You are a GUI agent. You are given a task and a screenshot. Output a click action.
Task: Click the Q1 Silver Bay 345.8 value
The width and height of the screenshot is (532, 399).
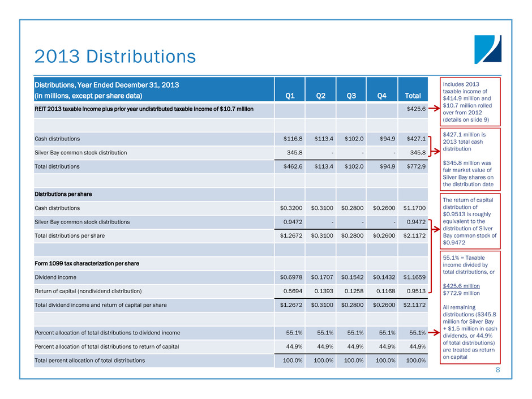pos(291,153)
